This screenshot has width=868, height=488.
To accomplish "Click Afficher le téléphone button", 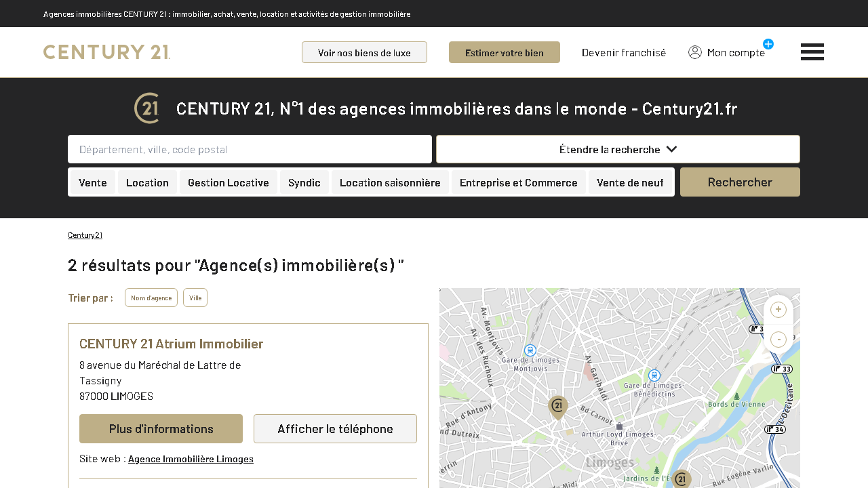I will click(335, 429).
